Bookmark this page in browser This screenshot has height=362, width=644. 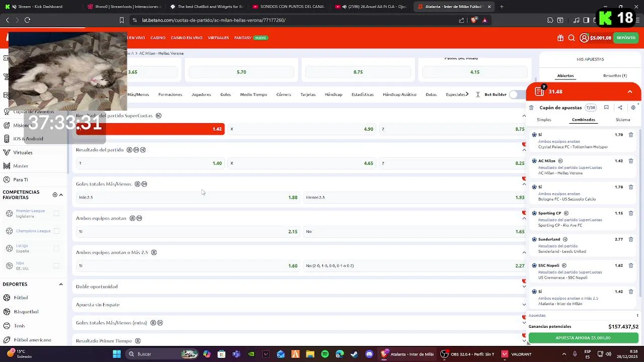coord(121,20)
